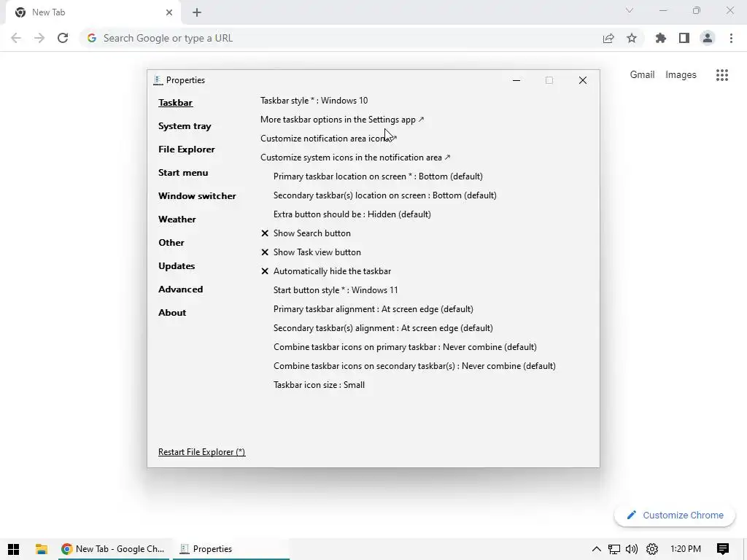Open the Images link
Image resolution: width=747 pixels, height=560 pixels.
[x=681, y=75]
